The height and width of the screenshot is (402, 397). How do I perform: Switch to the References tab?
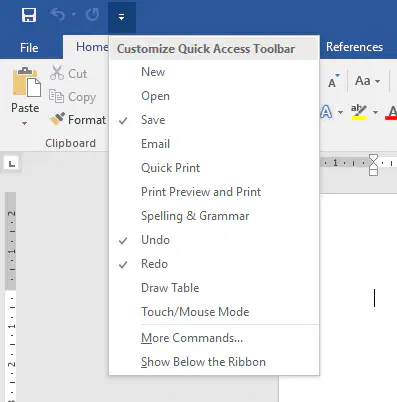tap(354, 47)
